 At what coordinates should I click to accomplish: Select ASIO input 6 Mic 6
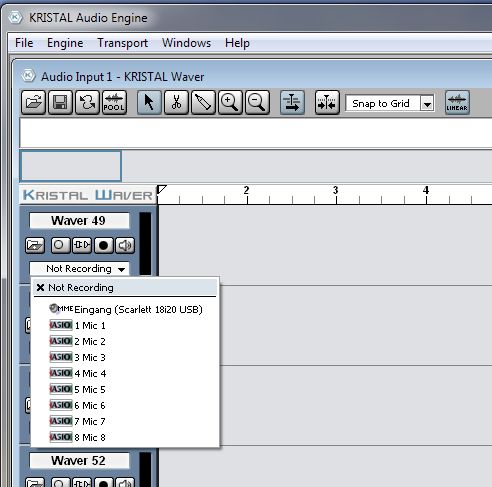(125, 405)
